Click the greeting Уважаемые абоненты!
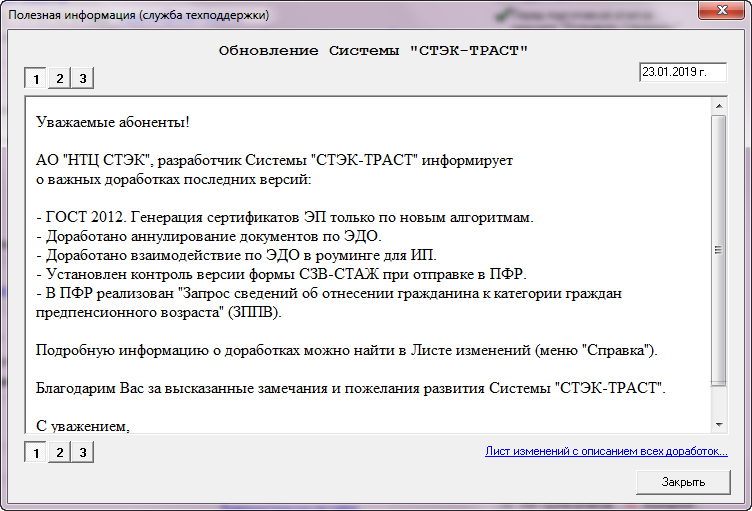This screenshot has height=511, width=752. coord(113,122)
